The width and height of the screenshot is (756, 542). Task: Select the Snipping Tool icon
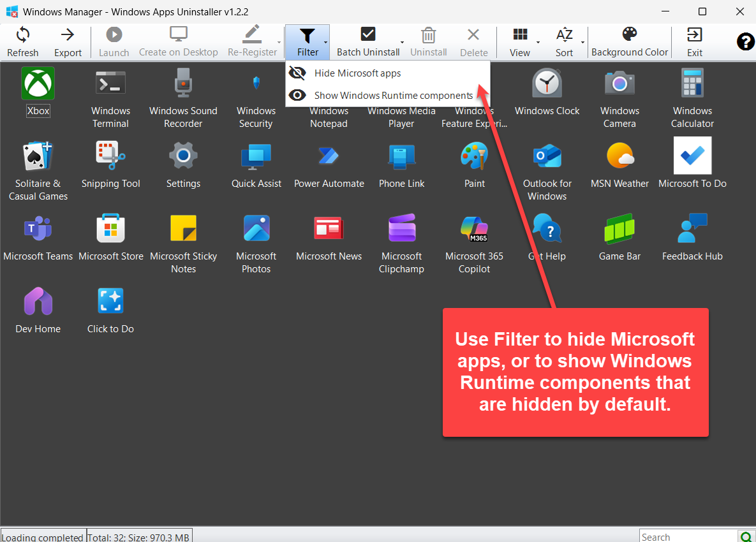tap(110, 156)
